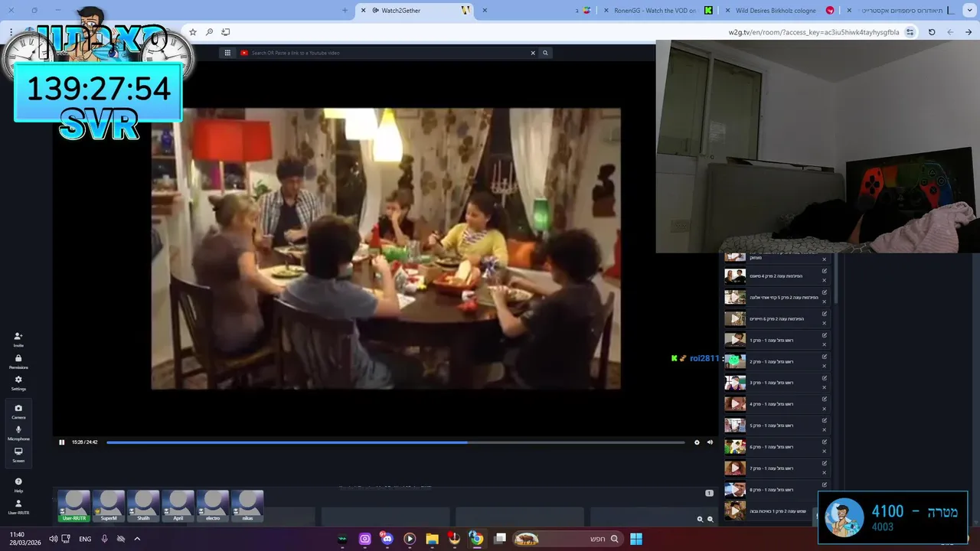
Task: Edit playlist item ראש גדול עונה 1 - פרק 1
Action: [825, 335]
